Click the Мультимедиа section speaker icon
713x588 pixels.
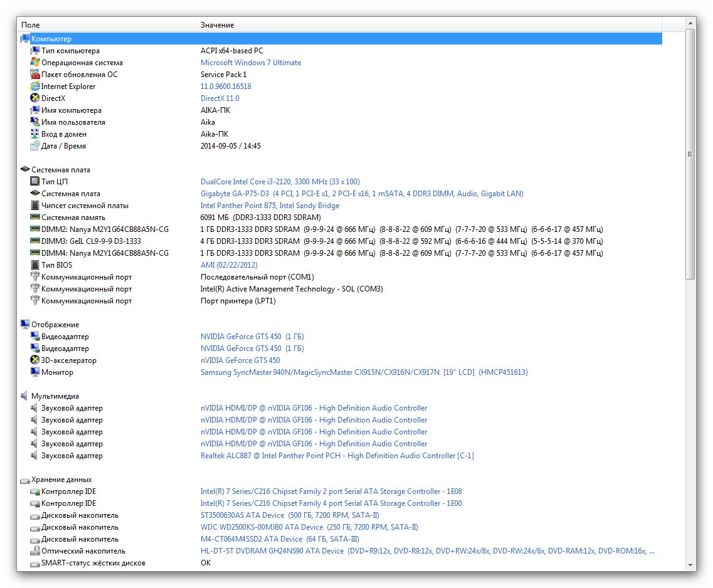(24, 396)
